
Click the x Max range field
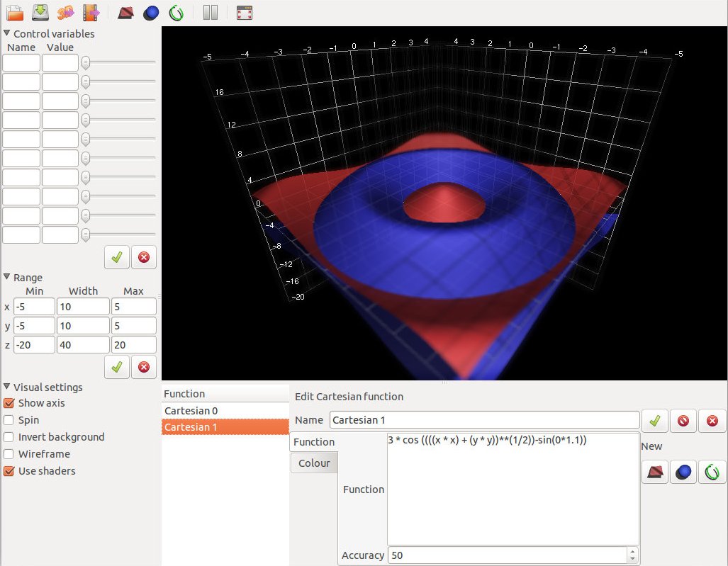[x=134, y=307]
